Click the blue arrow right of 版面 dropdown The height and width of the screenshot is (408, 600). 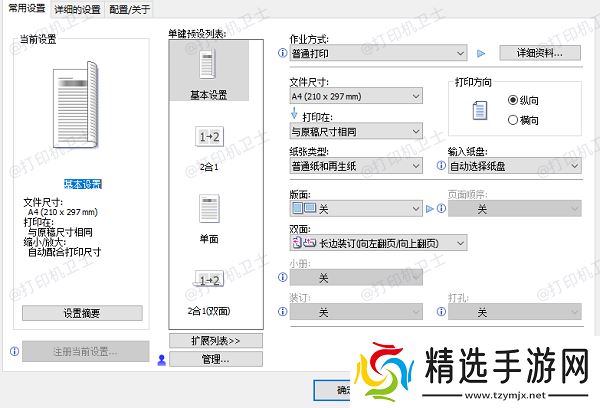coord(430,209)
